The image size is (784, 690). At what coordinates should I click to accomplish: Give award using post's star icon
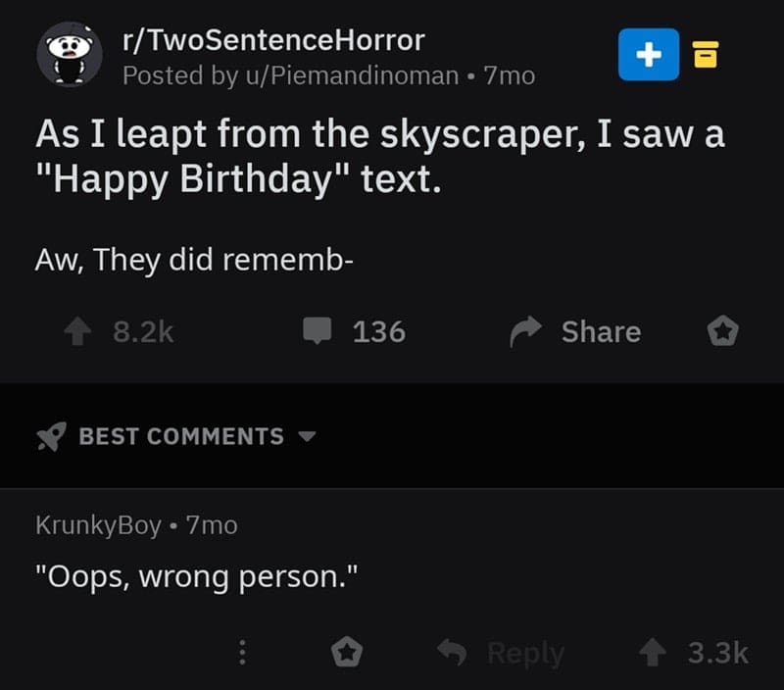(x=722, y=332)
